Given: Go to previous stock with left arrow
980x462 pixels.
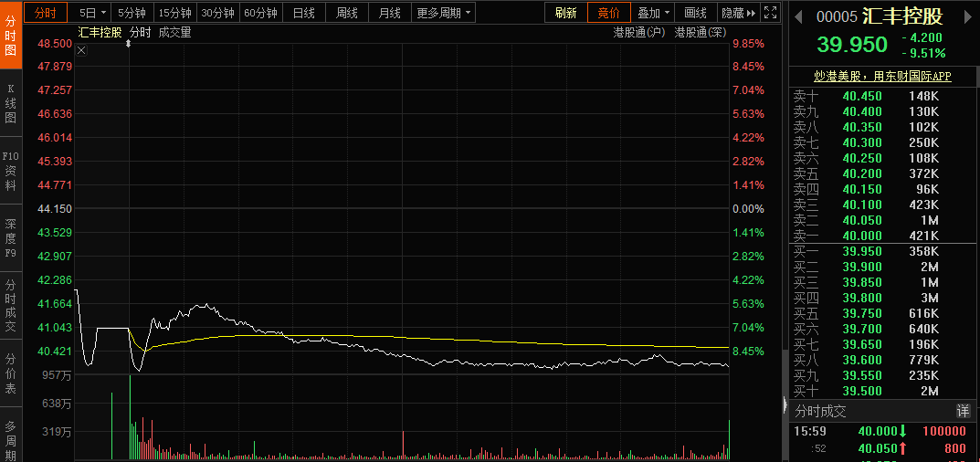Looking at the screenshot, I should [798, 16].
